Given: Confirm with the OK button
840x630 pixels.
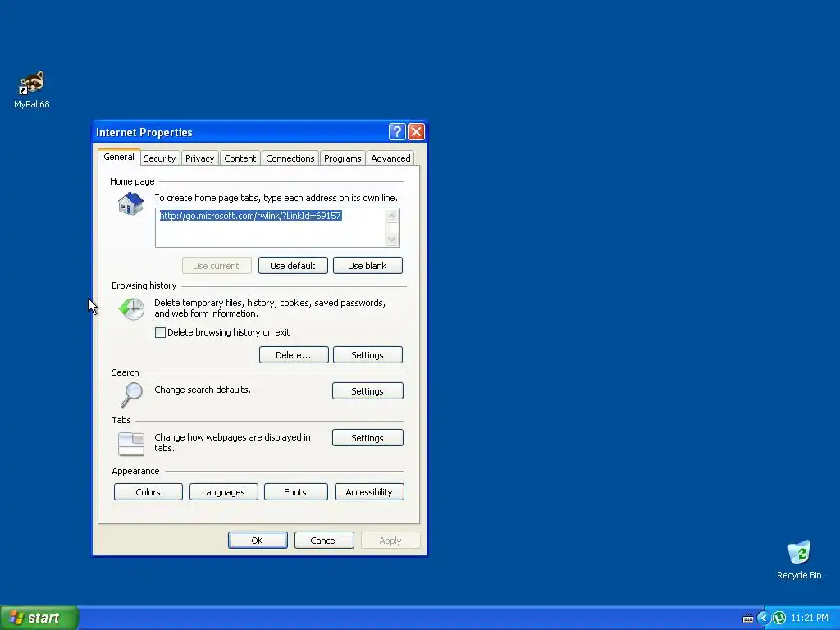Looking at the screenshot, I should (x=258, y=541).
